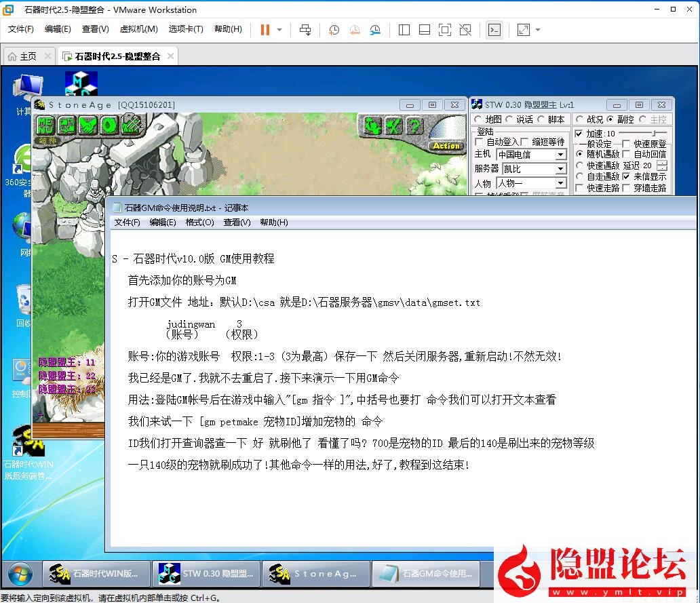Open the Windows Start menu
The image size is (700, 603).
[x=20, y=575]
